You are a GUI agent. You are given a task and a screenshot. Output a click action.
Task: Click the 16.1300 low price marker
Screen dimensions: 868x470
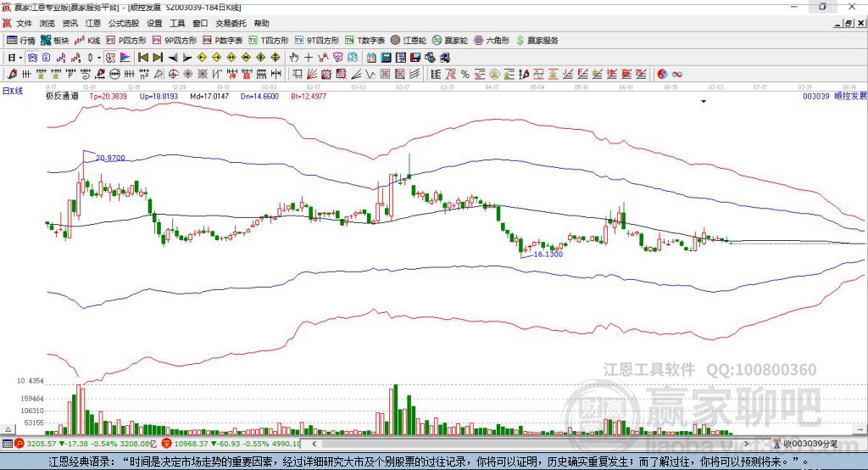click(548, 255)
